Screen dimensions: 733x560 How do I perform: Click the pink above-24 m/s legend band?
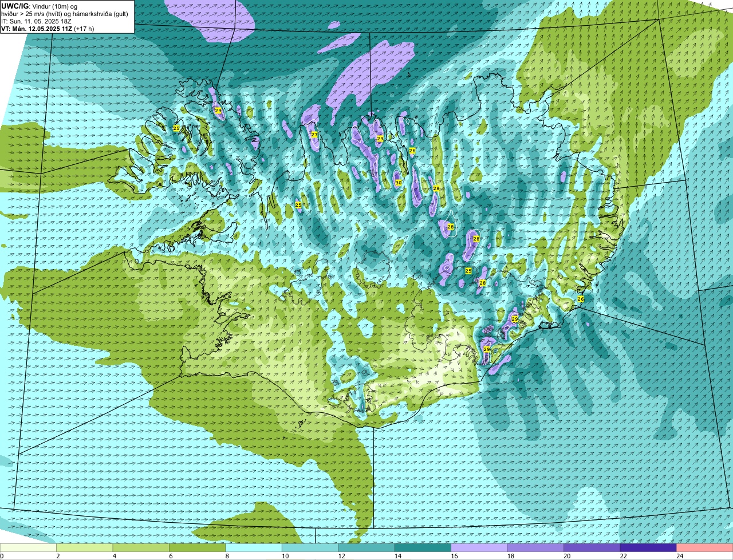(705, 547)
